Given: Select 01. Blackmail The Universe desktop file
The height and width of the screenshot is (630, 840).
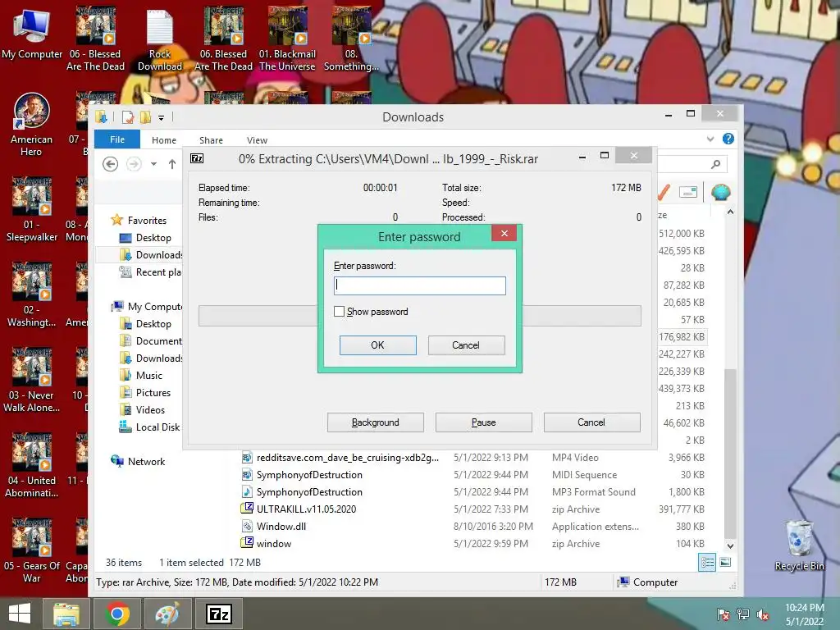Looking at the screenshot, I should 287,40.
